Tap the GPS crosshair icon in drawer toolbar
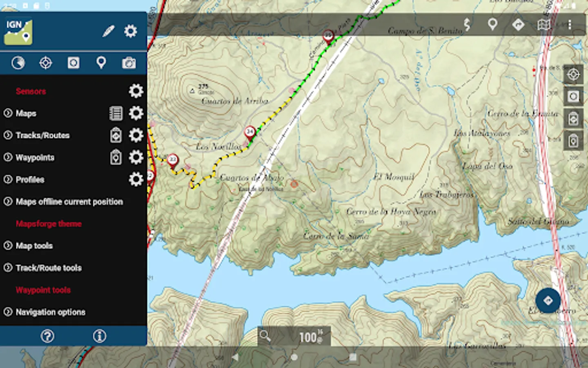588x368 pixels. pyautogui.click(x=45, y=63)
